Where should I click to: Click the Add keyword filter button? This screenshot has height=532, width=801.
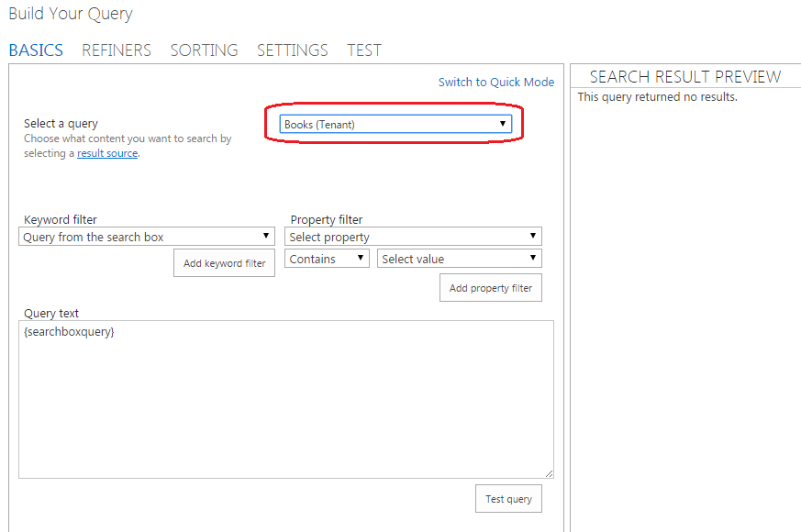224,263
